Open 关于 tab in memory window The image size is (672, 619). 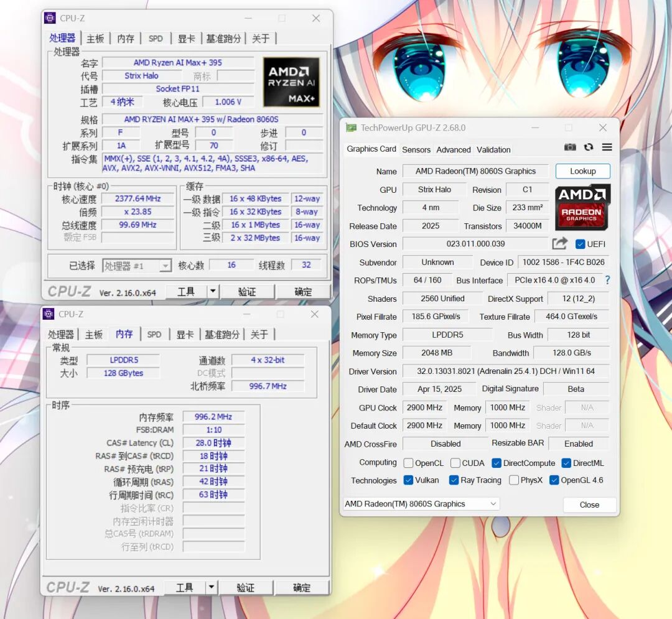point(259,335)
